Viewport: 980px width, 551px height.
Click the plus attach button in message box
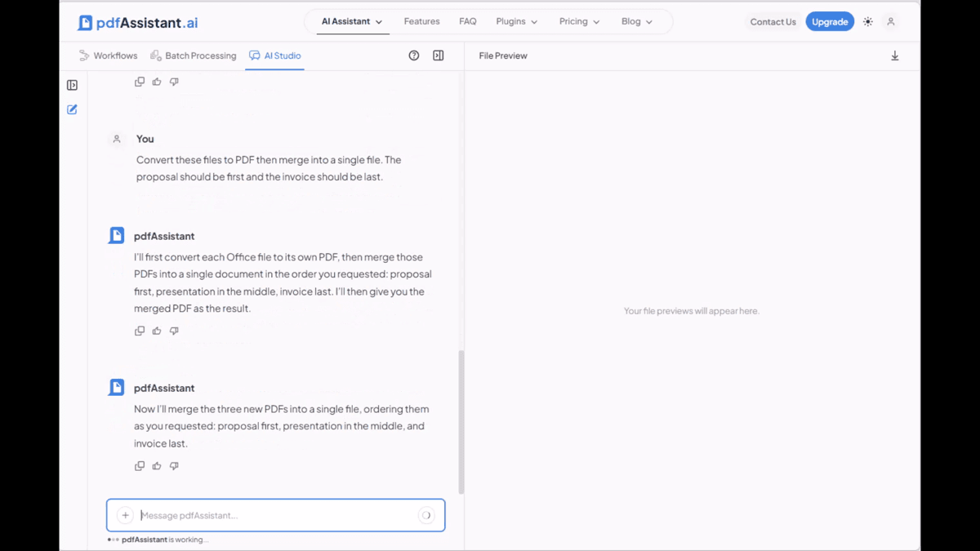tap(125, 515)
